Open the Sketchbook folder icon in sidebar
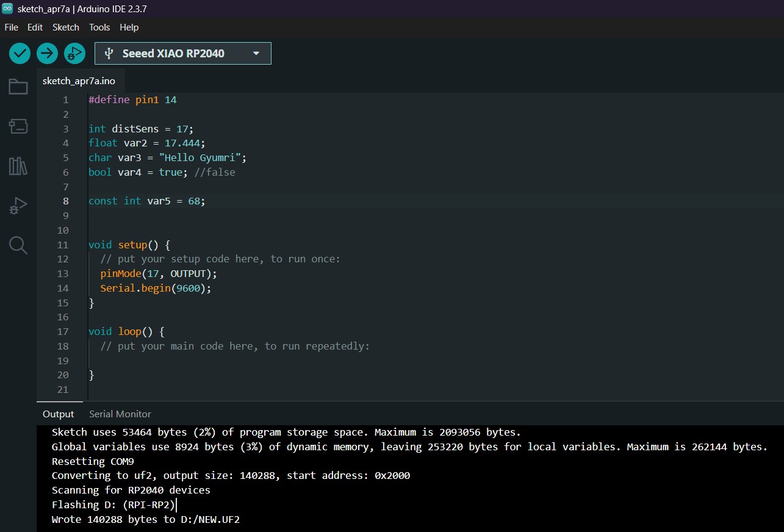 tap(18, 87)
